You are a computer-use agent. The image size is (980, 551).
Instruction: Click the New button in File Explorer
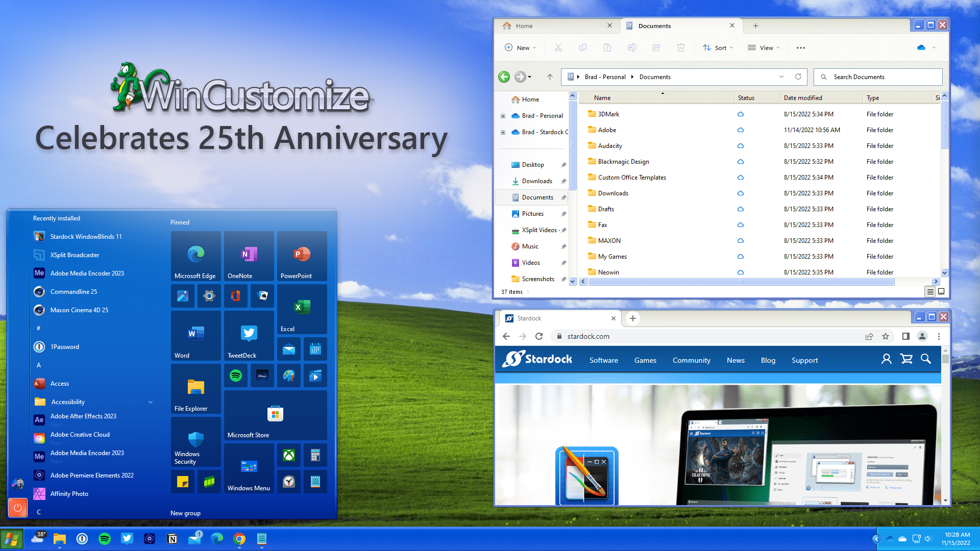tap(520, 48)
